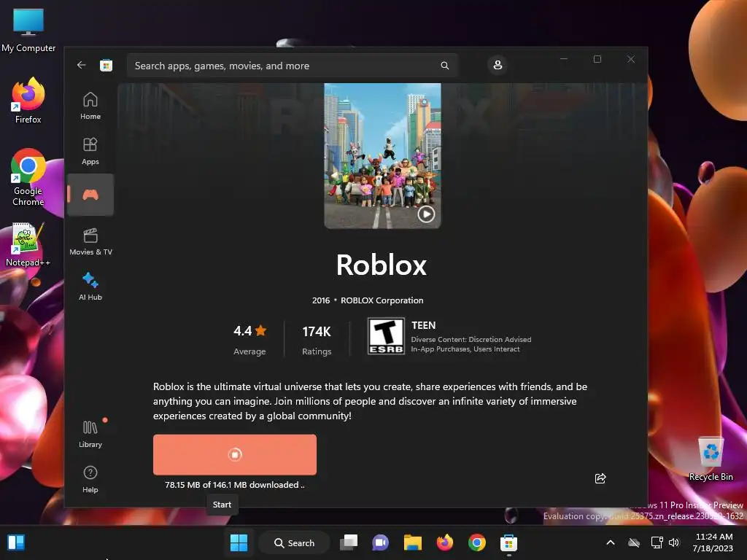Open Help in the Store sidebar
The height and width of the screenshot is (560, 747).
coord(90,479)
